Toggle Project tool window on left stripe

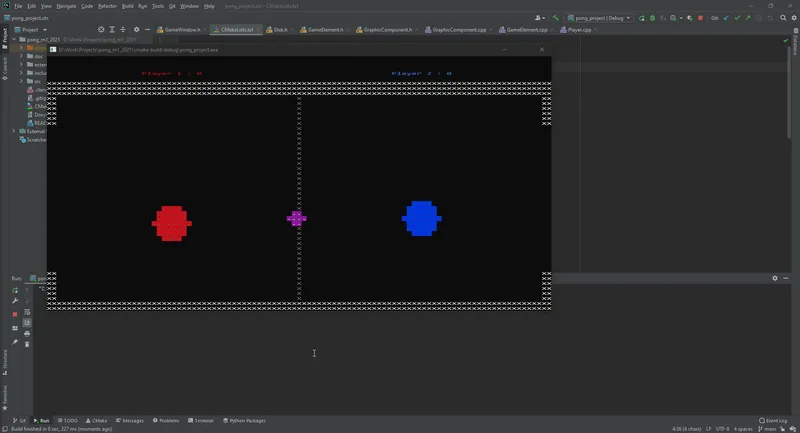[5, 38]
